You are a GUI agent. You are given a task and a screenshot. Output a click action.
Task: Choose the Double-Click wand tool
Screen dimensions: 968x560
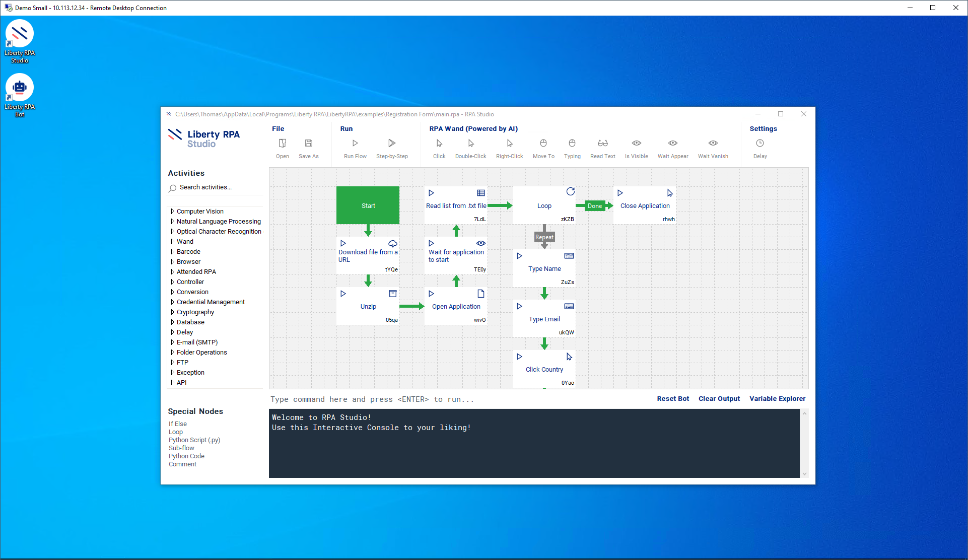coord(471,144)
